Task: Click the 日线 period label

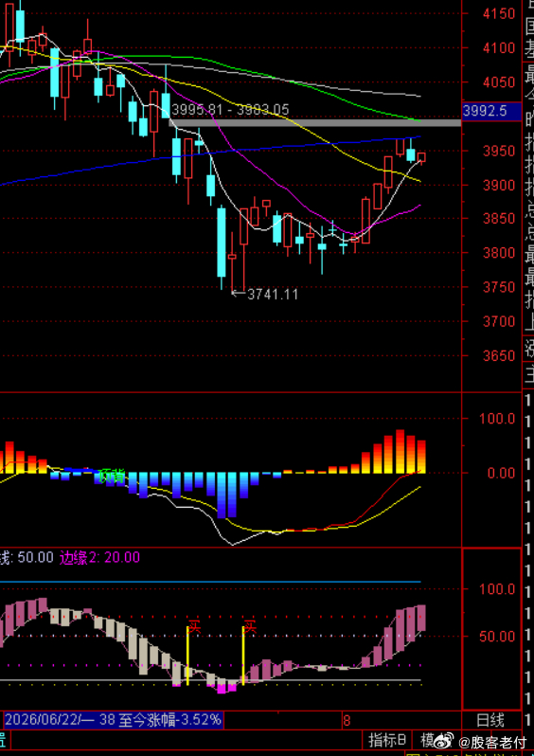Action: (x=490, y=720)
